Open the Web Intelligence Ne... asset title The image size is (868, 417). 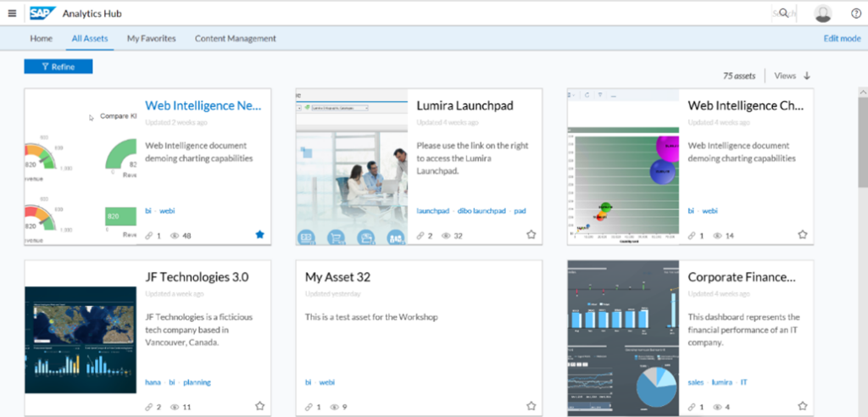point(203,106)
